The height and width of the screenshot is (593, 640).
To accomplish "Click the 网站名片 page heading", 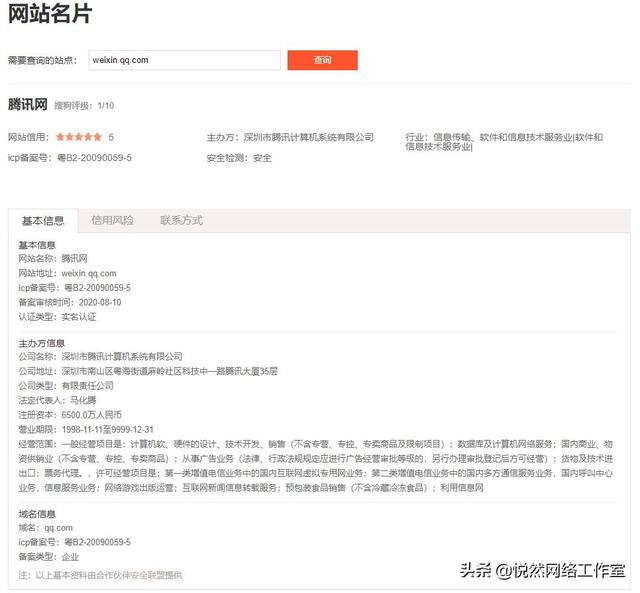I will (49, 13).
